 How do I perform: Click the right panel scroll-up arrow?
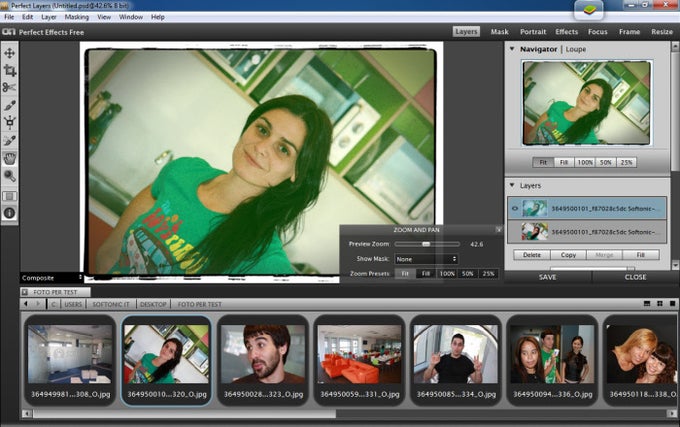(x=675, y=46)
